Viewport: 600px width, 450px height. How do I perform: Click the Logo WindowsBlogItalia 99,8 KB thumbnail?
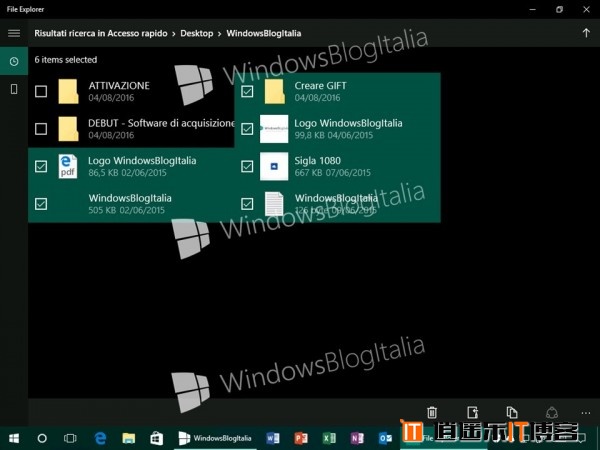(274, 129)
